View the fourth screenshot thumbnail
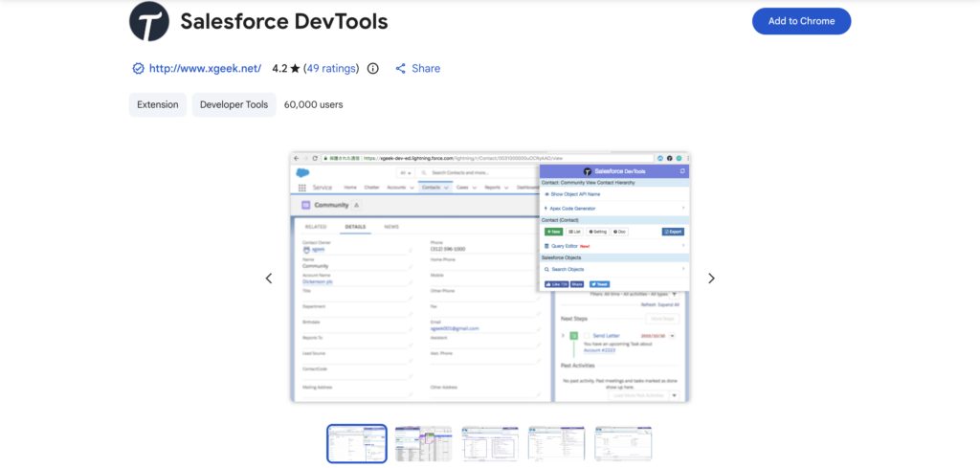 (557, 444)
